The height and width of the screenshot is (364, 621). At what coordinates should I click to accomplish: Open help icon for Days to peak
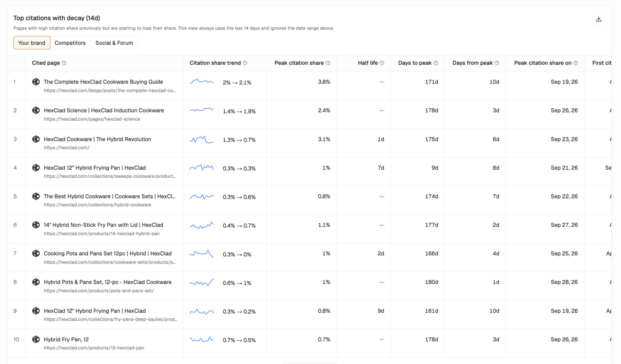click(436, 63)
